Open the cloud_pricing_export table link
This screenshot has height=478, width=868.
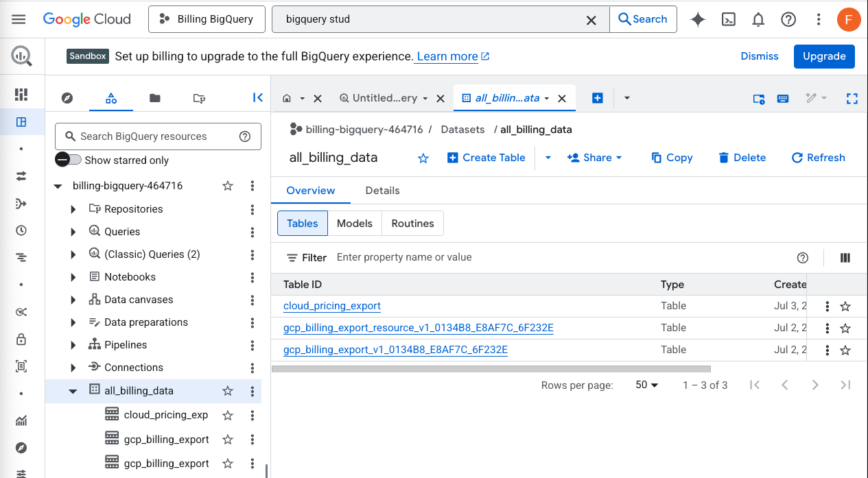tap(332, 306)
